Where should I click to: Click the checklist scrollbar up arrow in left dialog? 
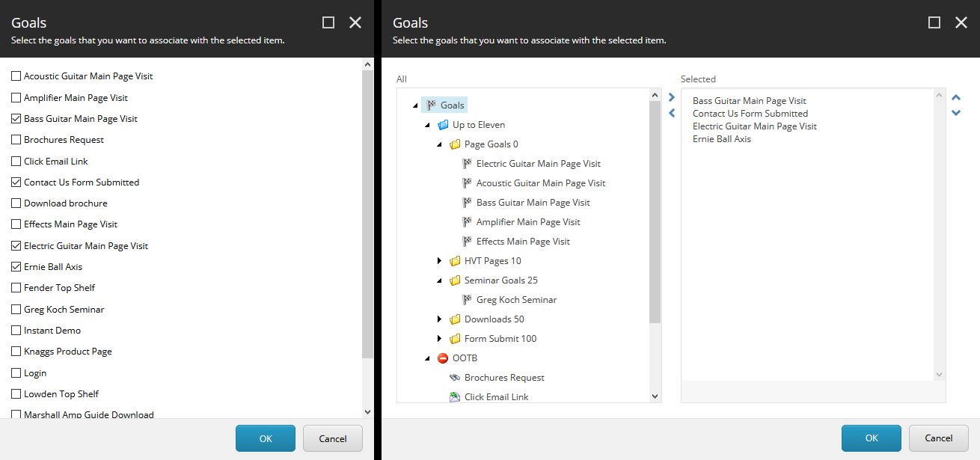click(367, 65)
